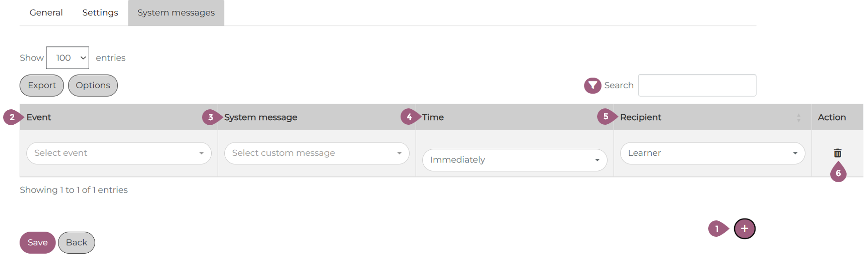This screenshot has width=868, height=260.
Task: Open the Learner recipient dropdown
Action: [x=712, y=153]
